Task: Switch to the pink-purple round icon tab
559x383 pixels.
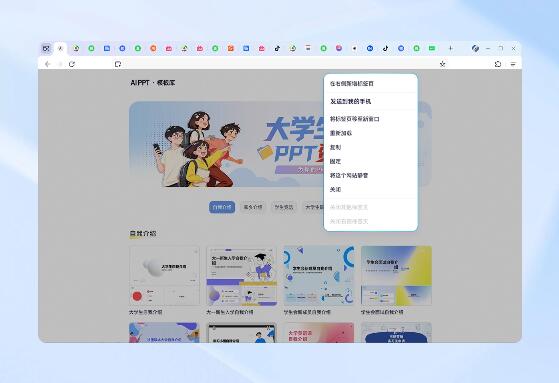Action: click(339, 48)
